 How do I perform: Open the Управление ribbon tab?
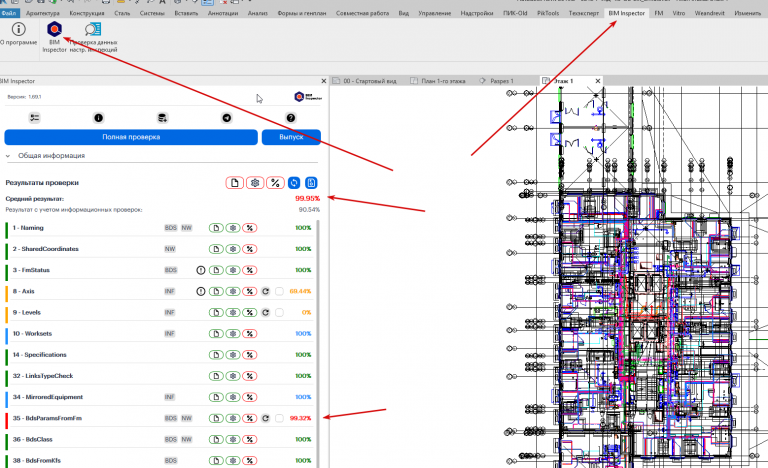434,13
